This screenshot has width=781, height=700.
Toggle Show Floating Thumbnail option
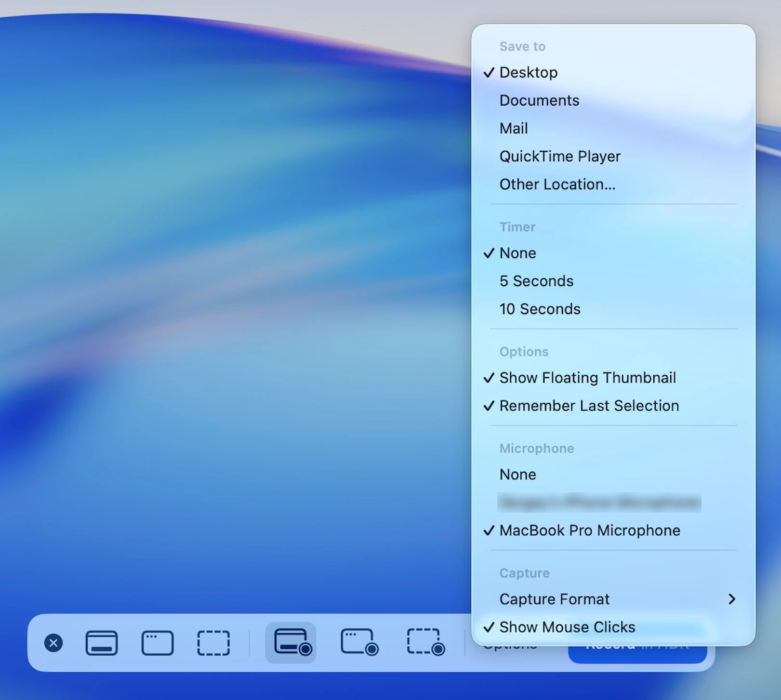613,378
